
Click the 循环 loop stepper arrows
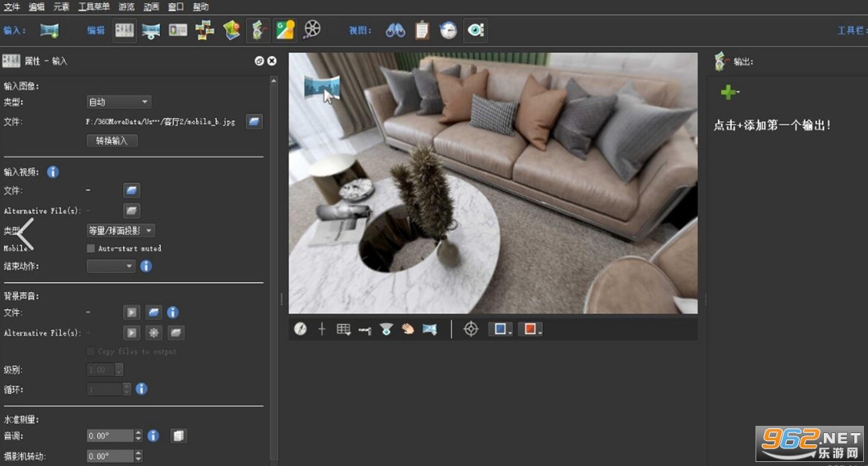127,389
